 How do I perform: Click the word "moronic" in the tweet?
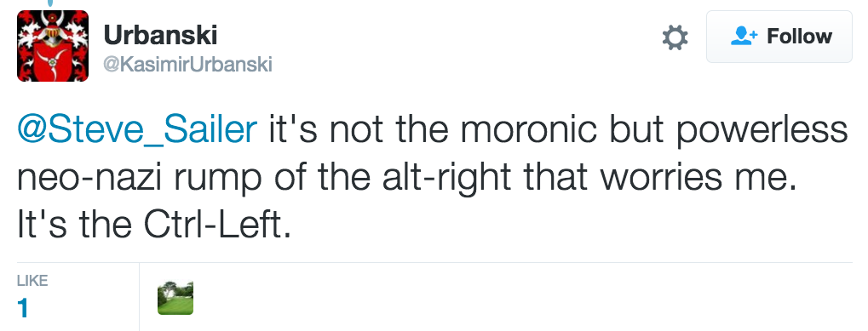529,130
